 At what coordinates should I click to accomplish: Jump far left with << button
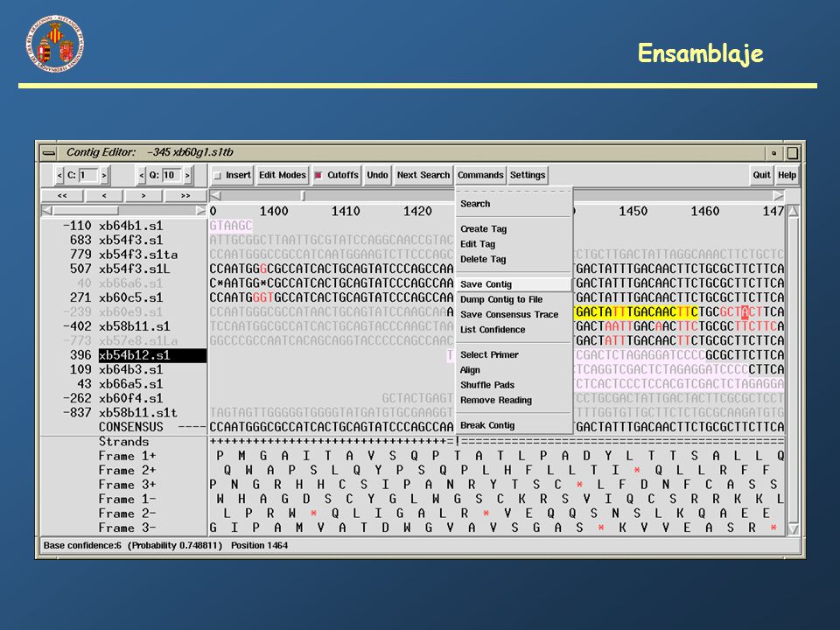pos(63,195)
